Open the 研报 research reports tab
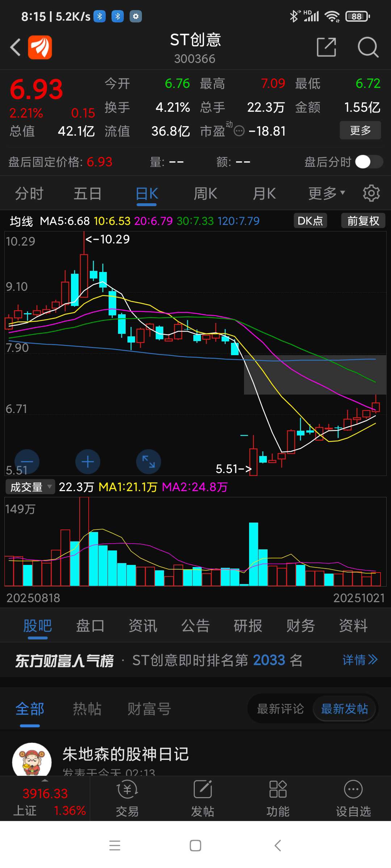This screenshot has width=391, height=868. [248, 626]
